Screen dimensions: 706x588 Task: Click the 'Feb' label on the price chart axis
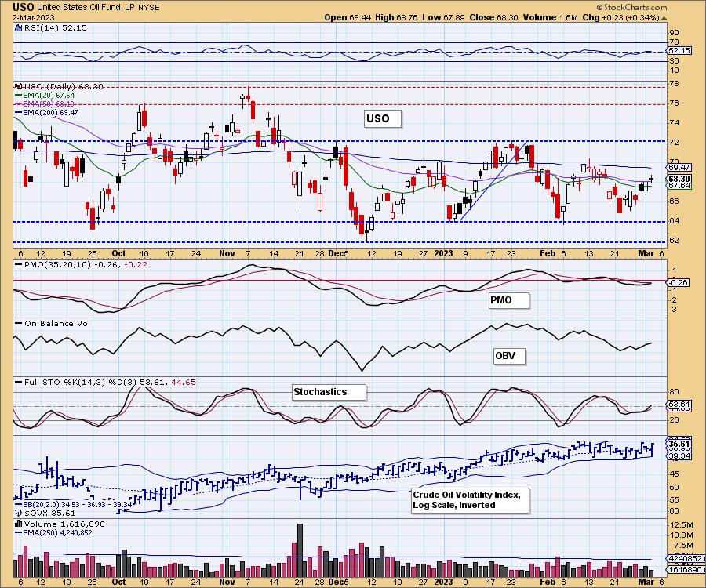548,253
